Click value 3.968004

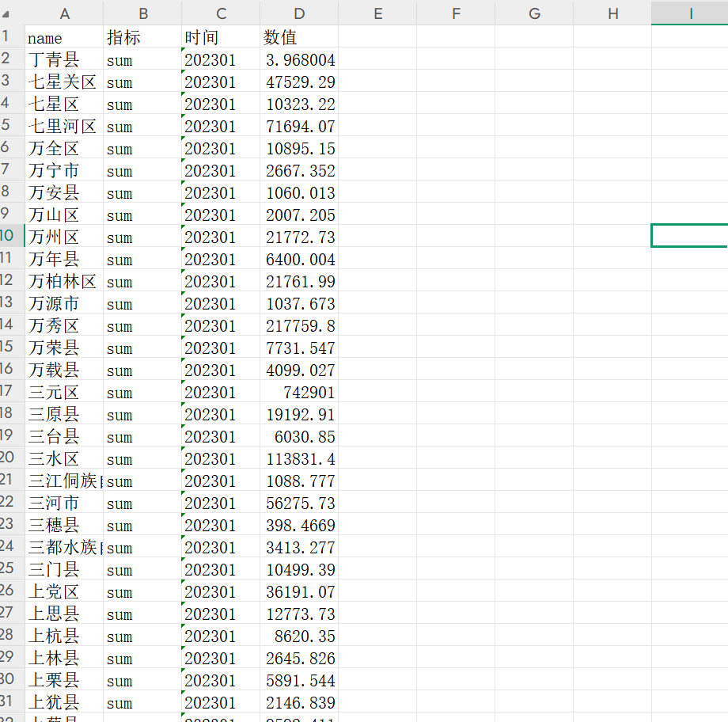tap(299, 59)
